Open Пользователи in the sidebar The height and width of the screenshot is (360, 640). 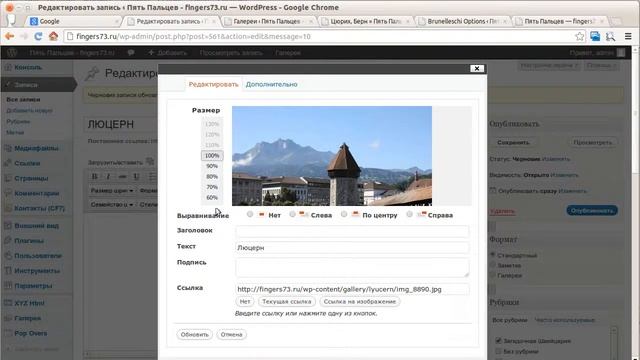[38, 256]
